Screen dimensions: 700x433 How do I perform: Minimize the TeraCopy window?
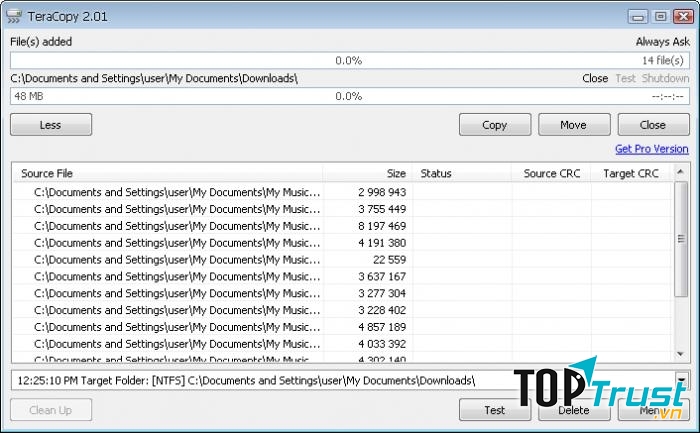(x=638, y=17)
